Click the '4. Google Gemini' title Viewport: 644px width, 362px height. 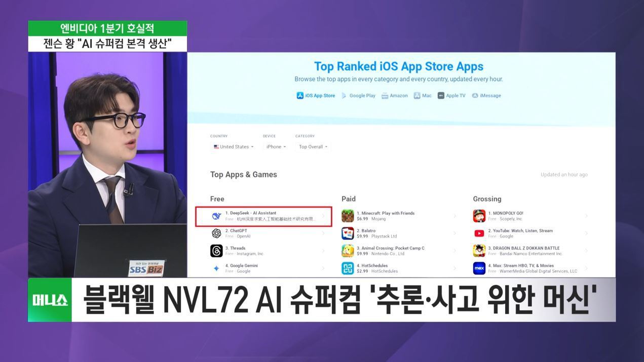click(242, 265)
